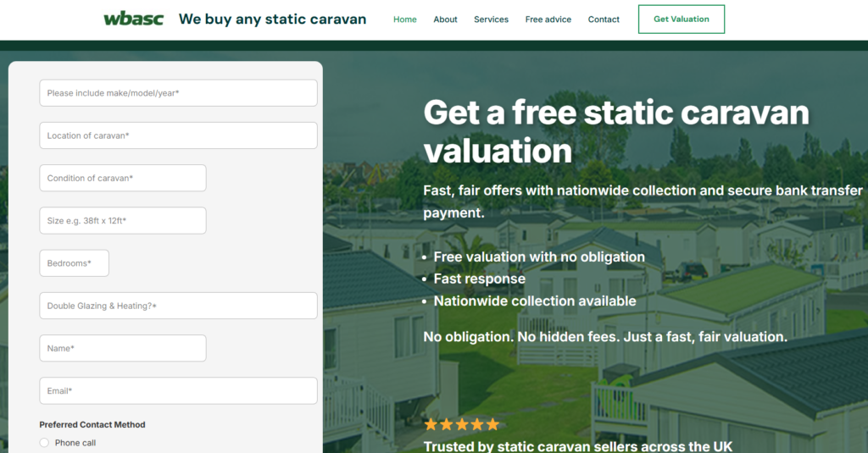Open the Home menu item
868x453 pixels.
point(405,19)
